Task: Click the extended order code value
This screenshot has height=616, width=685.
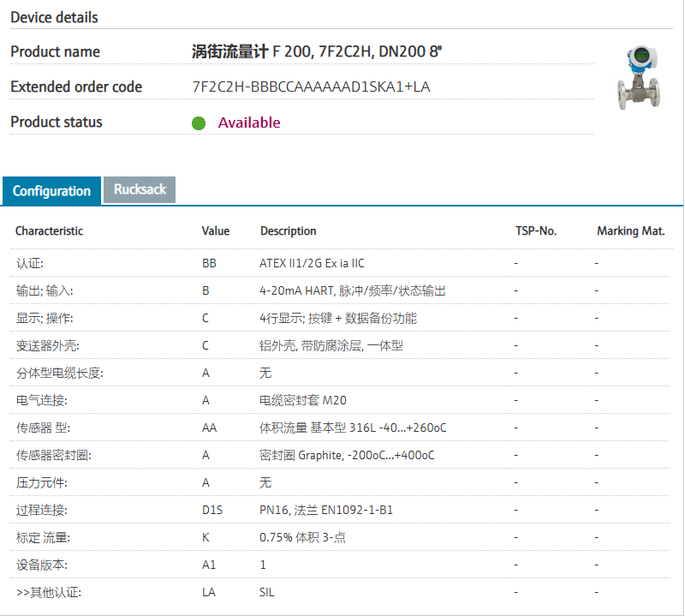Action: 311,87
